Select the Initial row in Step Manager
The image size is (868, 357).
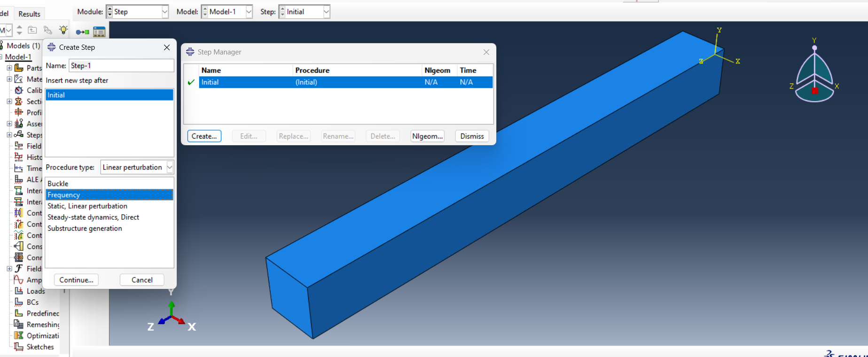[346, 82]
